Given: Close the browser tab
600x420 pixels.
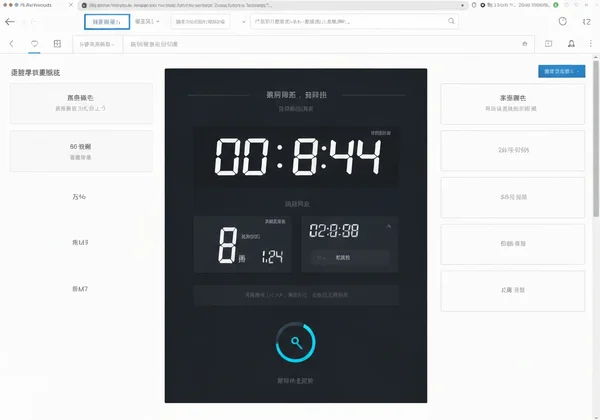Looking at the screenshot, I should 71,5.
